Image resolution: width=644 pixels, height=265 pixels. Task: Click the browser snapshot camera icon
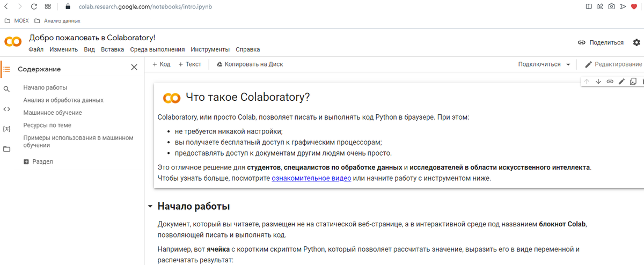[x=611, y=7]
